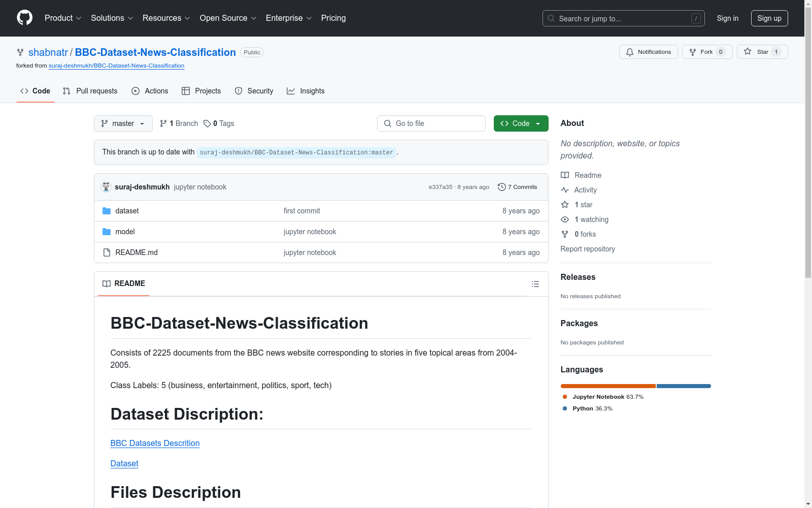The height and width of the screenshot is (508, 812).
Task: Click the model folder icon
Action: click(x=107, y=232)
